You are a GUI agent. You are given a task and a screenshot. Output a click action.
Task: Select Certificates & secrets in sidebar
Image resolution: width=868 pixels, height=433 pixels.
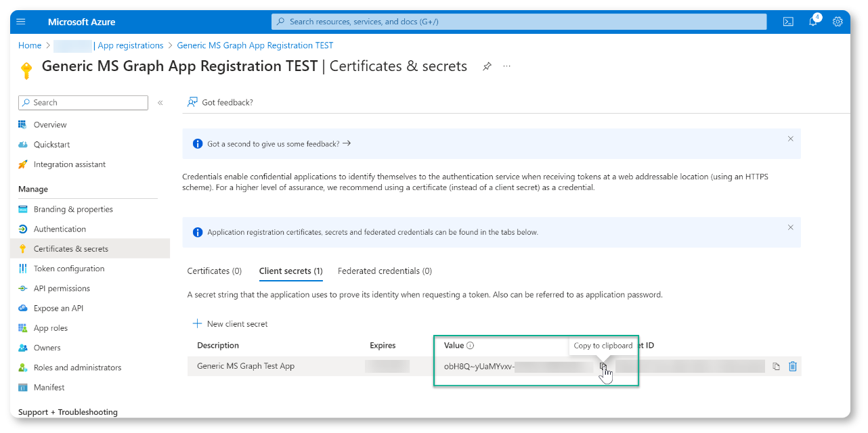click(71, 249)
